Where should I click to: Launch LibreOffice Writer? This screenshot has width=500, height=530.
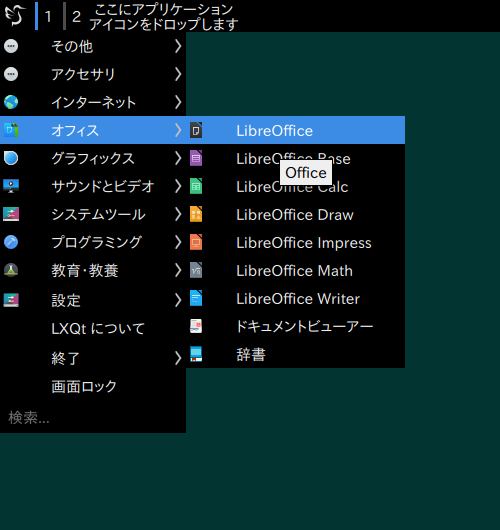[x=295, y=298]
